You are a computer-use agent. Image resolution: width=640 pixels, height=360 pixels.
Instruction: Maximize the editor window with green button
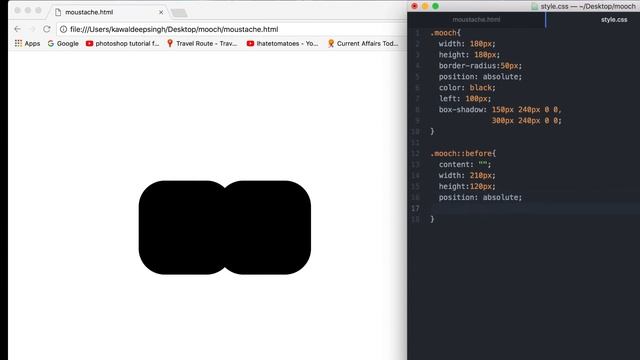436,6
